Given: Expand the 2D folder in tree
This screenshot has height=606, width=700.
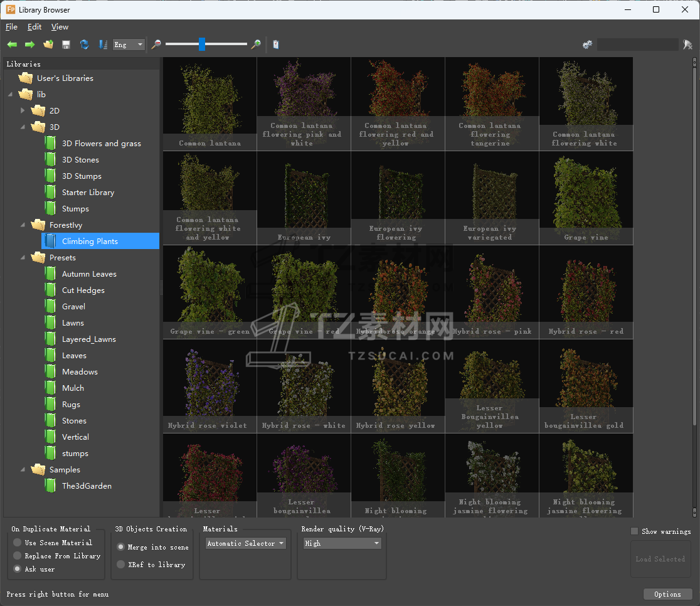Looking at the screenshot, I should pyautogui.click(x=23, y=110).
